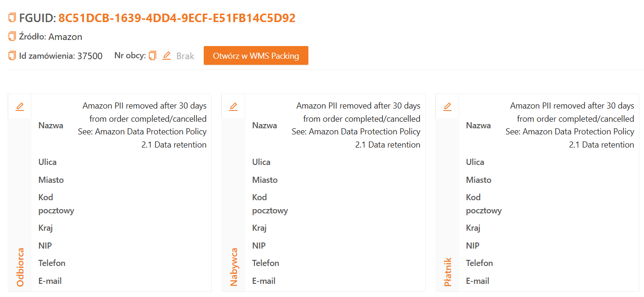This screenshot has height=297, width=644.
Task: Click the copy icon beside Źródło
Action: (x=12, y=37)
